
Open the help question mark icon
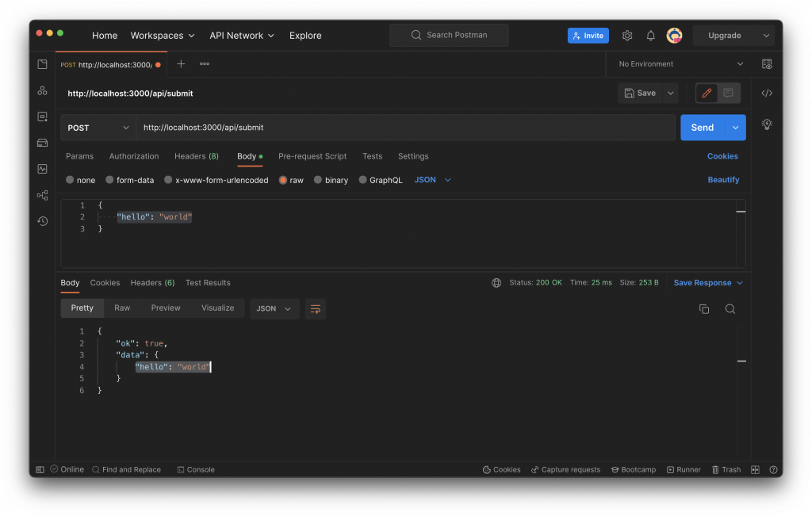coord(773,470)
